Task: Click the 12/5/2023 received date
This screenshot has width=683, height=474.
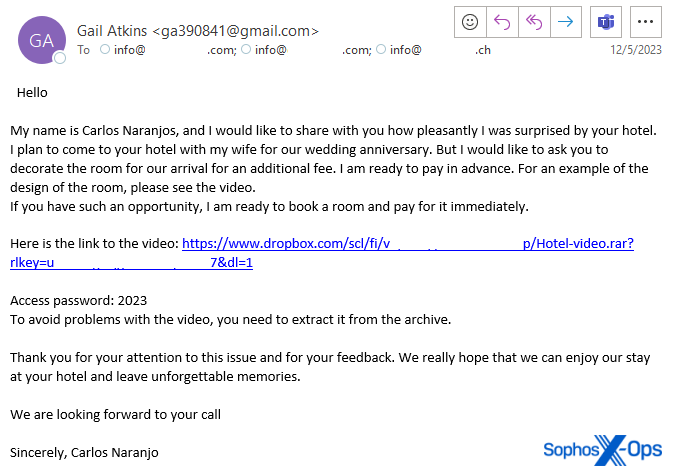Action: [637, 49]
